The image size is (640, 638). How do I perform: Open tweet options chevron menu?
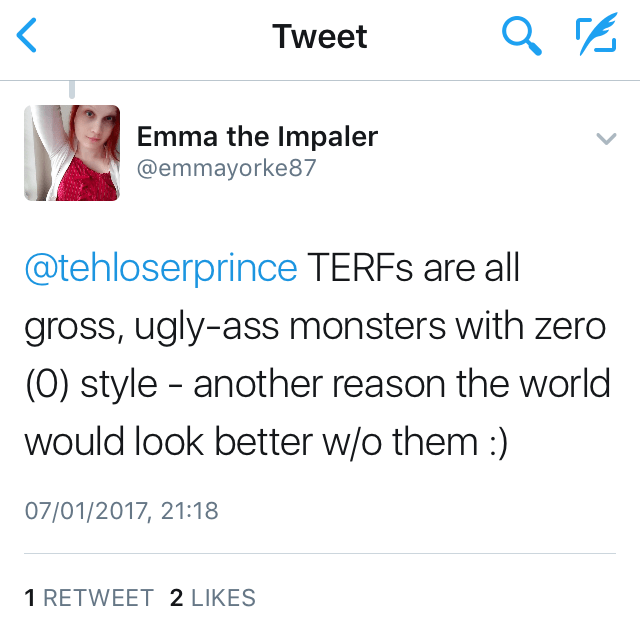click(x=606, y=138)
